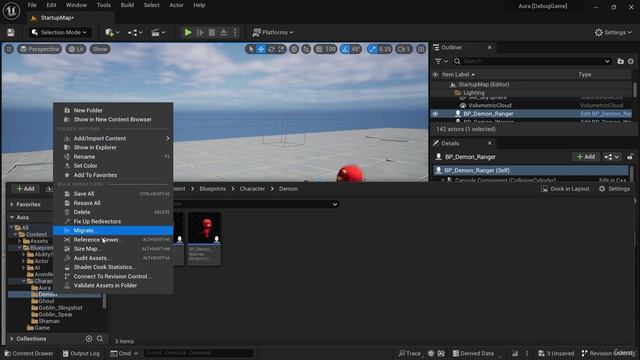
Task: Open Reference Viewer from the context menu
Action: coord(113,240)
